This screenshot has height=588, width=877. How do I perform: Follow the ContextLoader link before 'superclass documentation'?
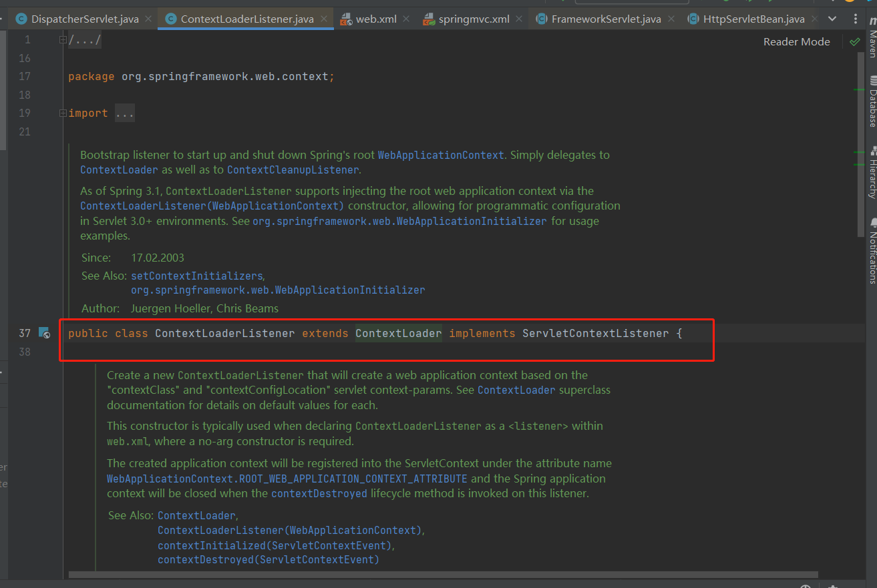pos(516,390)
